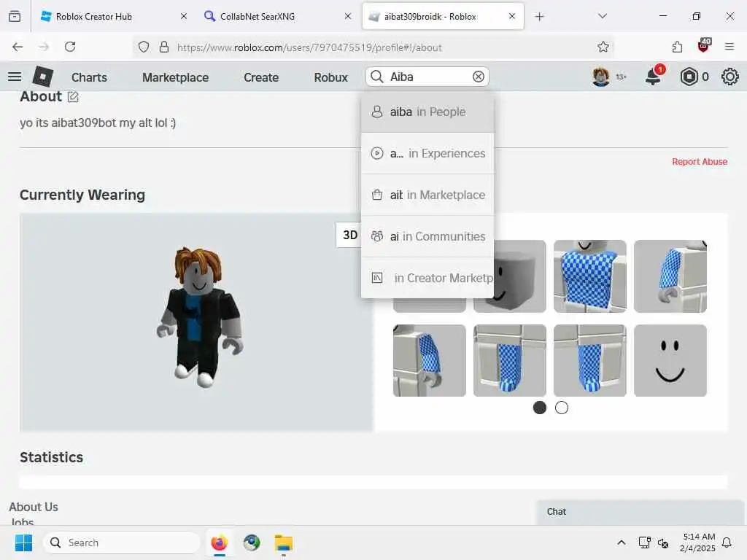Click Report Abuse link

pyautogui.click(x=700, y=161)
